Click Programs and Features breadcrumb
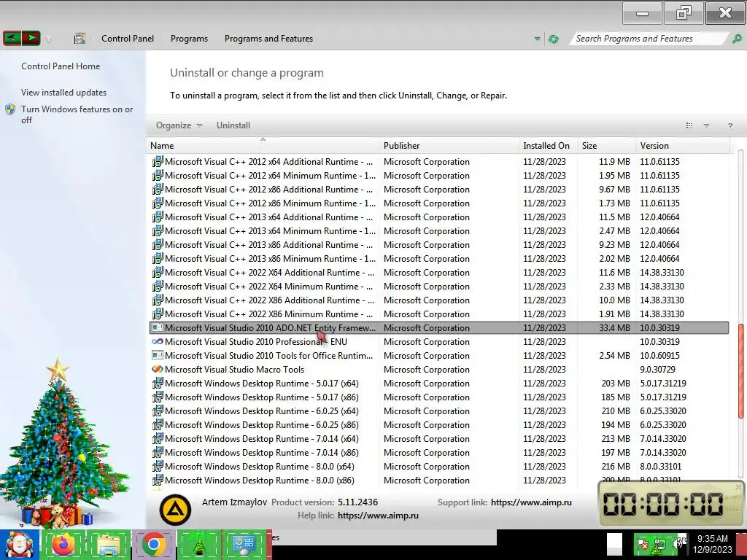The image size is (747, 560). [268, 39]
